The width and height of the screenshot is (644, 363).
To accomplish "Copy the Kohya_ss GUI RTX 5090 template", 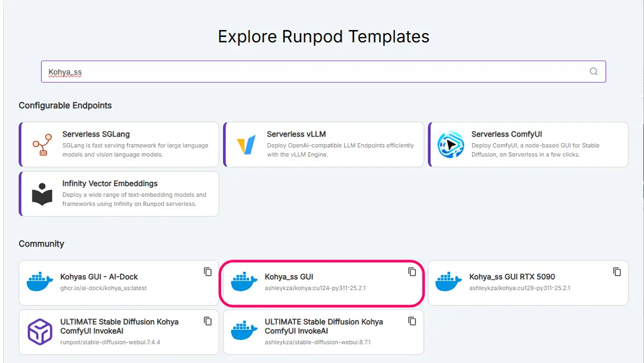I will tap(617, 272).
